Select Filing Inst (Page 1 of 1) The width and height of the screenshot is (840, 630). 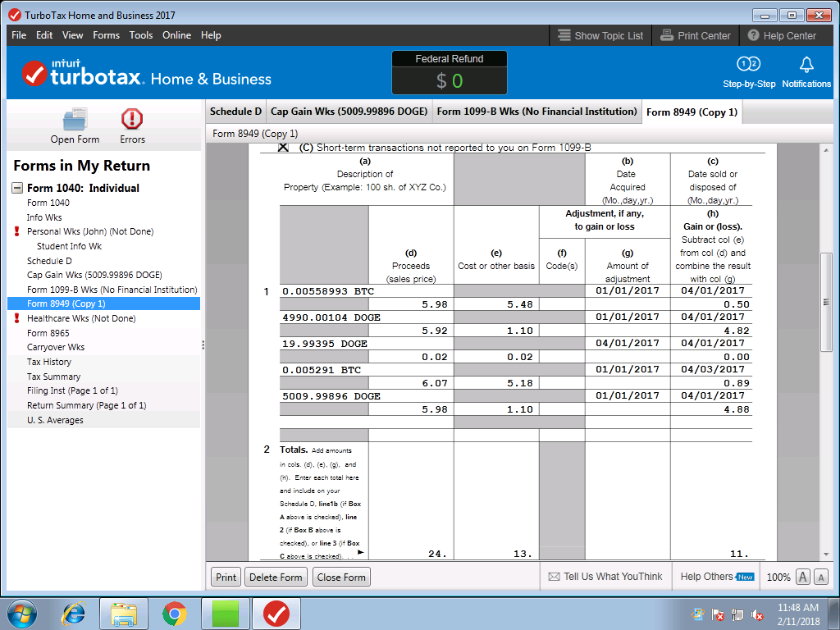point(72,390)
